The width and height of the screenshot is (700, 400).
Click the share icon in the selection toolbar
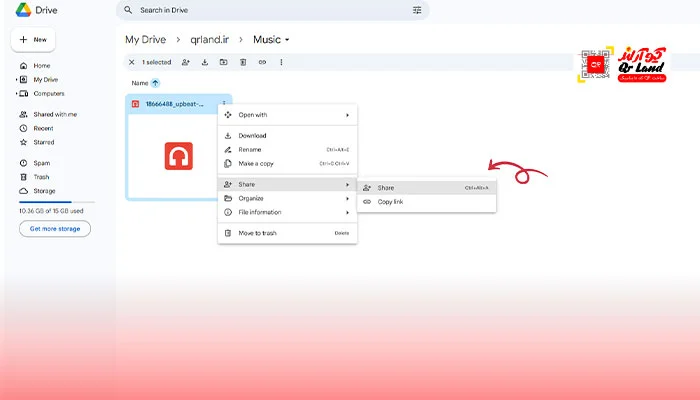tap(185, 62)
